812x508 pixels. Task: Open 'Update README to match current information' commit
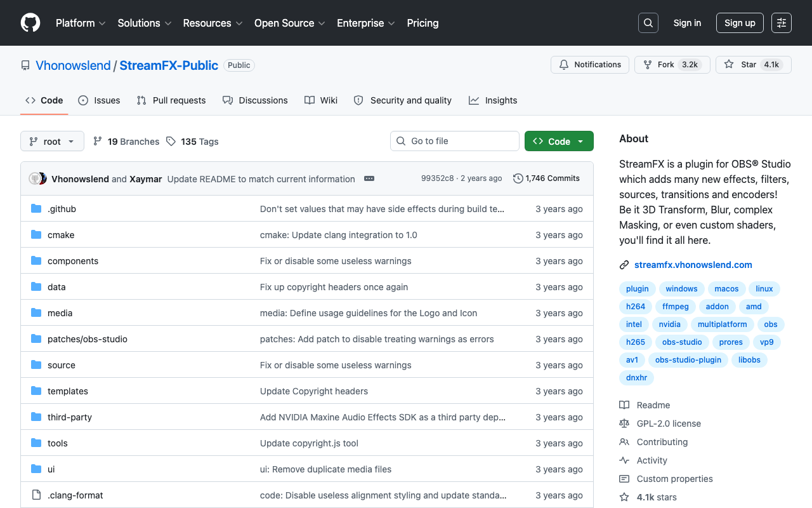point(261,179)
